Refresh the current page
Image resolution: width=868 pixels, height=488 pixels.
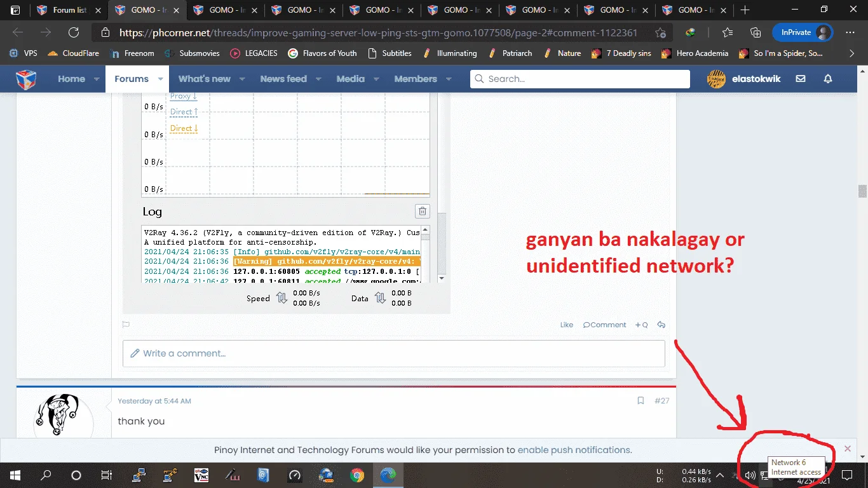click(x=74, y=32)
